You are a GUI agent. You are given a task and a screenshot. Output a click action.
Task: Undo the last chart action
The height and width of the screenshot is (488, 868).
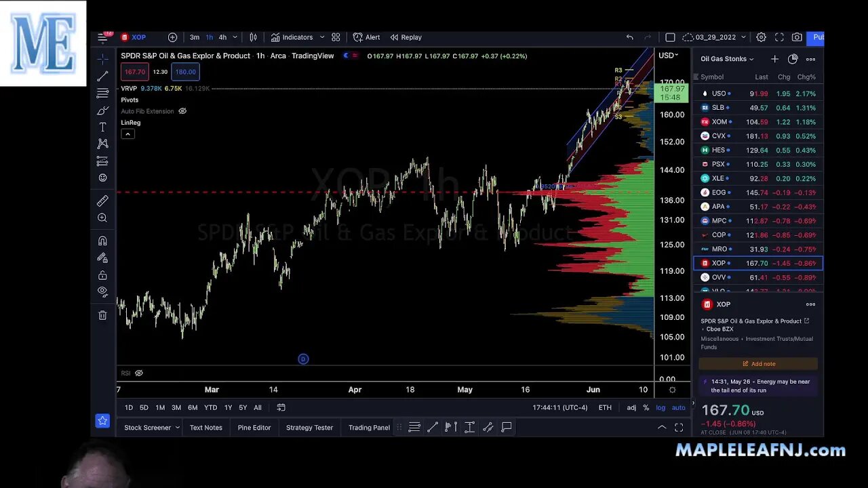tap(629, 37)
